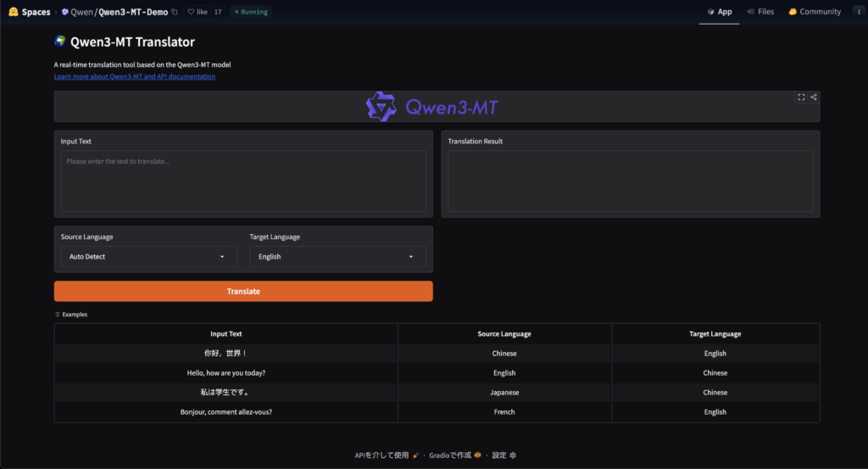Open the Source Language dropdown
This screenshot has height=469, width=868.
tap(148, 256)
